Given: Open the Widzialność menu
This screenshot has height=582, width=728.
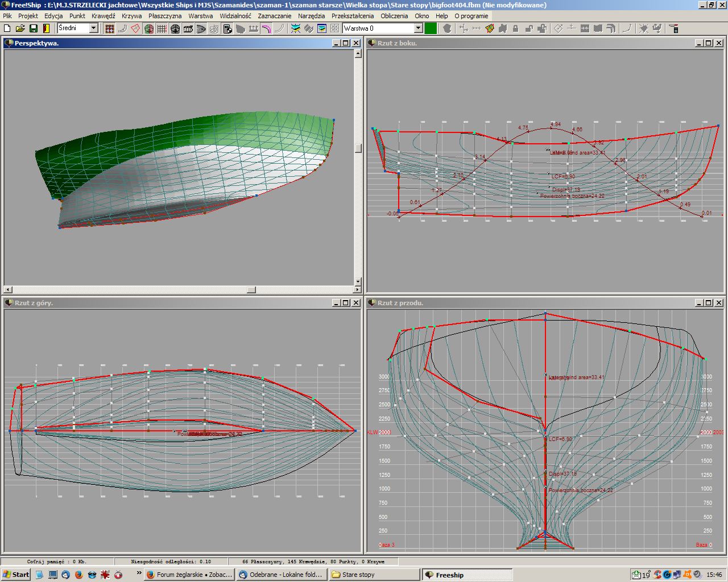Looking at the screenshot, I should coord(235,16).
